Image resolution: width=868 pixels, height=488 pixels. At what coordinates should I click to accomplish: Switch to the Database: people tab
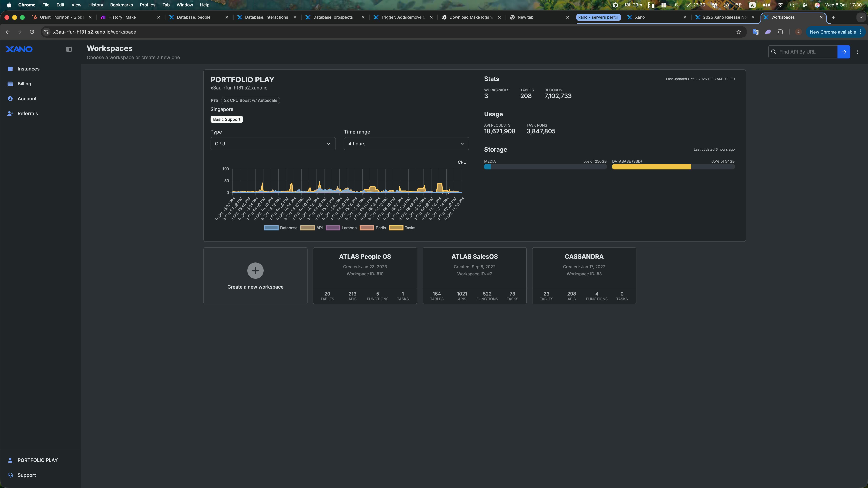(x=194, y=17)
